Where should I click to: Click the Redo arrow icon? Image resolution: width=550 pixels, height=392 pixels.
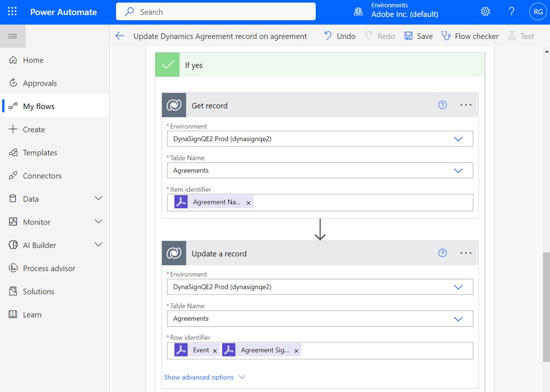coord(369,36)
